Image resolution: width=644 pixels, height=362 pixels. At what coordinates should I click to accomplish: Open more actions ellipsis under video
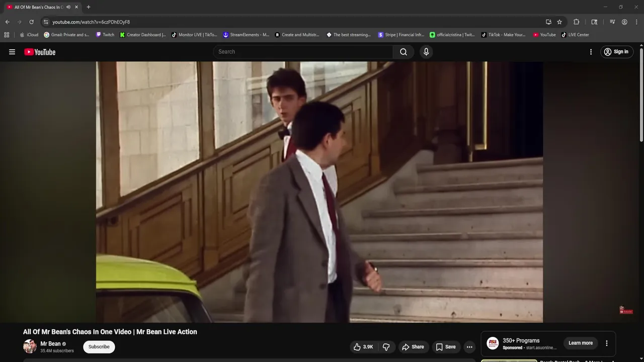[x=469, y=347]
